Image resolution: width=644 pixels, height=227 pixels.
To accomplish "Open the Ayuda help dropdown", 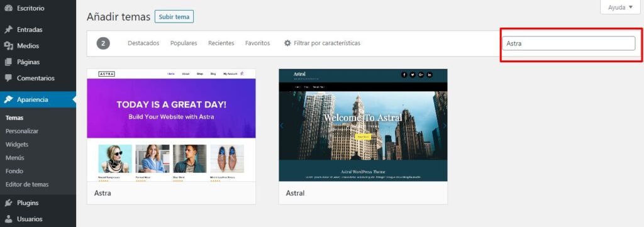I will click(x=620, y=8).
